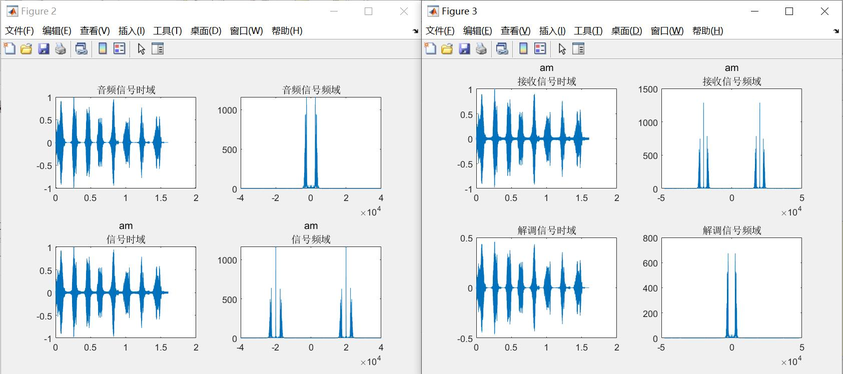Open 帮助(H) menu in Figure 2
843x374 pixels.
[287, 31]
